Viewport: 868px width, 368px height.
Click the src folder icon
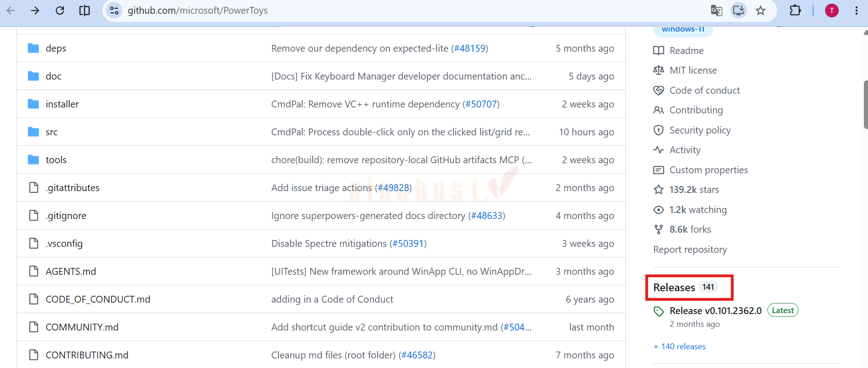(x=33, y=132)
